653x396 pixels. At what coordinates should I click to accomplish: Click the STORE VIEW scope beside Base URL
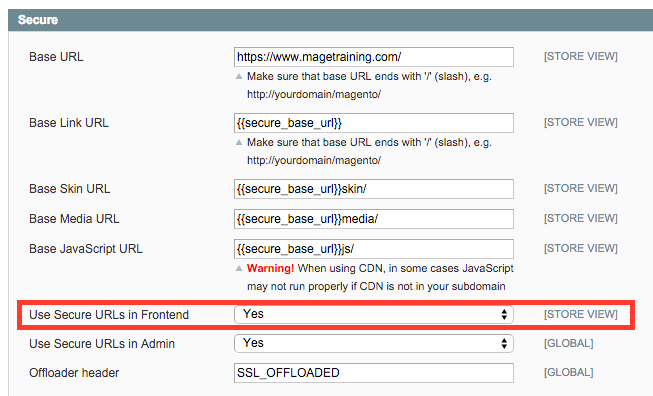(x=581, y=56)
